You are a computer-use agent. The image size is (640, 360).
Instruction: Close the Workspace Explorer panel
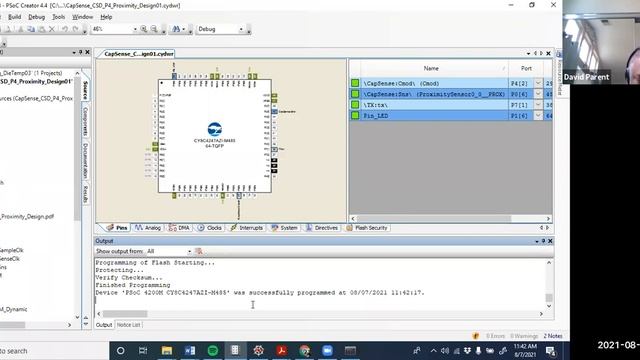pos(87,52)
